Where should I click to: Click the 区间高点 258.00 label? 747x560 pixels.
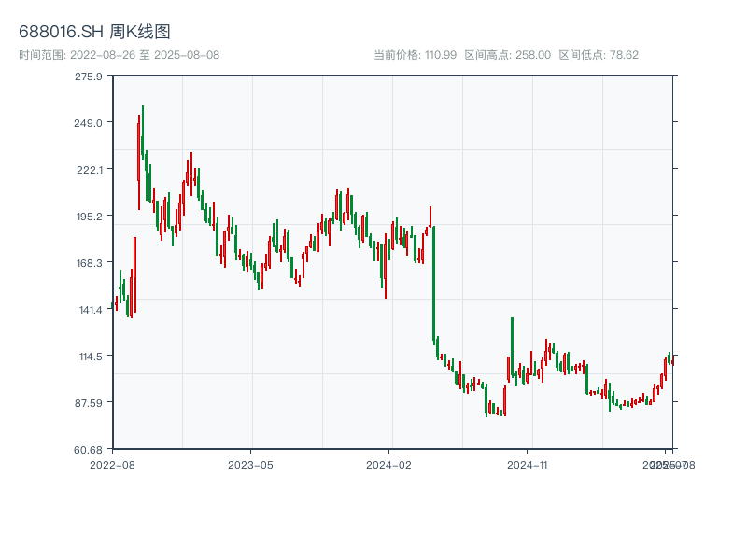(x=507, y=55)
